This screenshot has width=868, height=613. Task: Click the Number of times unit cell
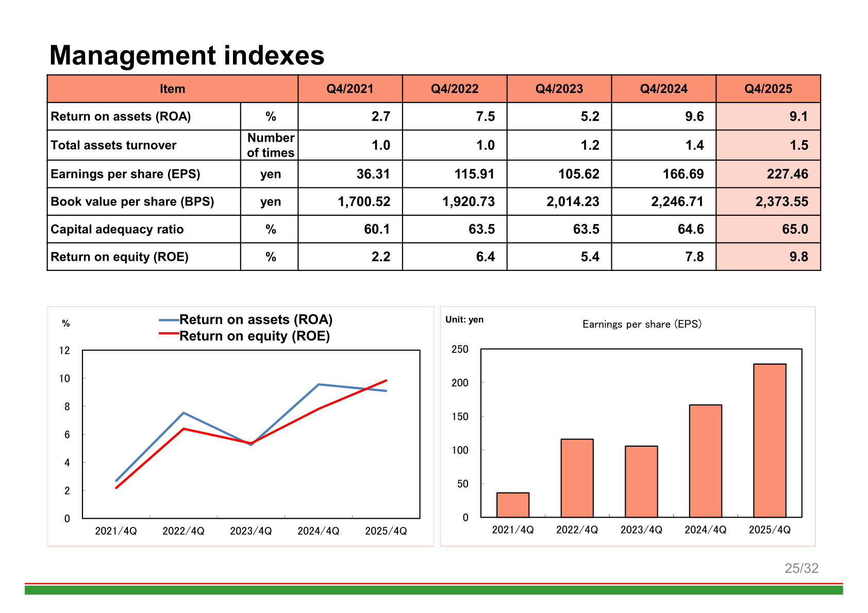[x=270, y=145]
